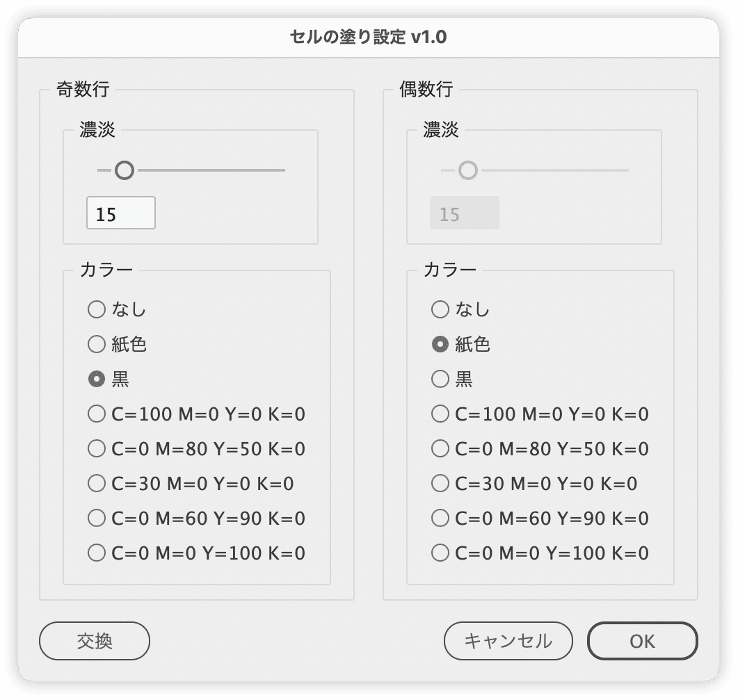
Task: Click the キャンセル button
Action: point(508,640)
